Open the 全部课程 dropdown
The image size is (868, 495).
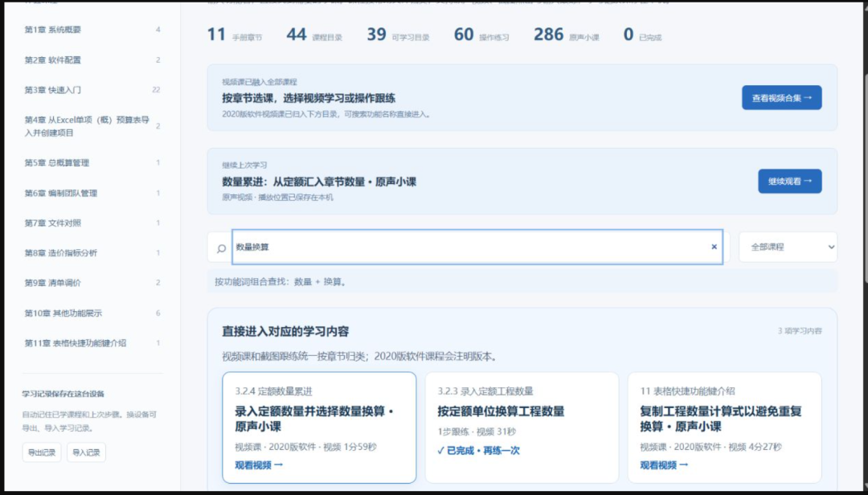(x=788, y=247)
